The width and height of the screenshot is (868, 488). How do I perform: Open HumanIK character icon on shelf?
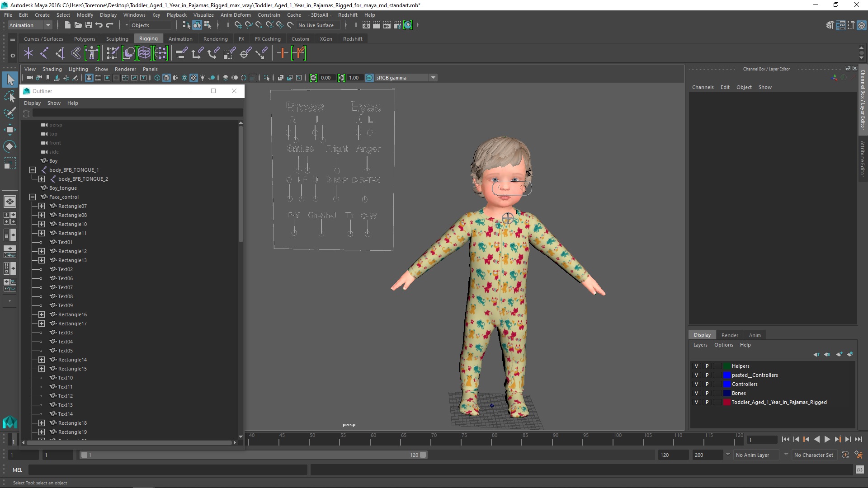[x=92, y=53]
